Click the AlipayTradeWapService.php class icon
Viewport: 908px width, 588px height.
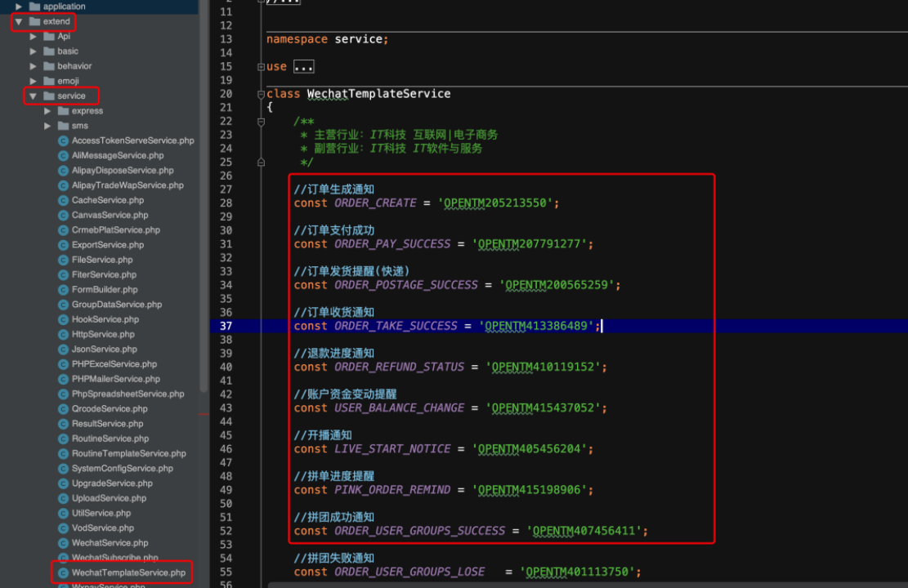(63, 185)
